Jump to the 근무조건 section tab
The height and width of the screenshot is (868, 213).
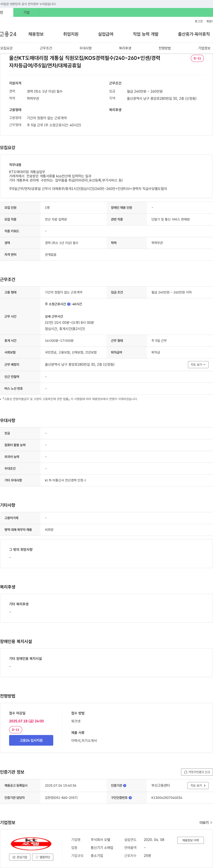(46, 48)
